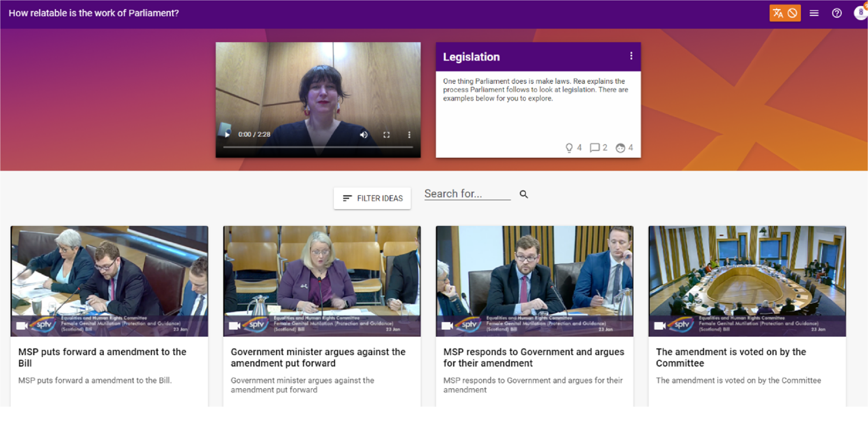Mute the video audio
The width and height of the screenshot is (868, 434).
tap(364, 135)
